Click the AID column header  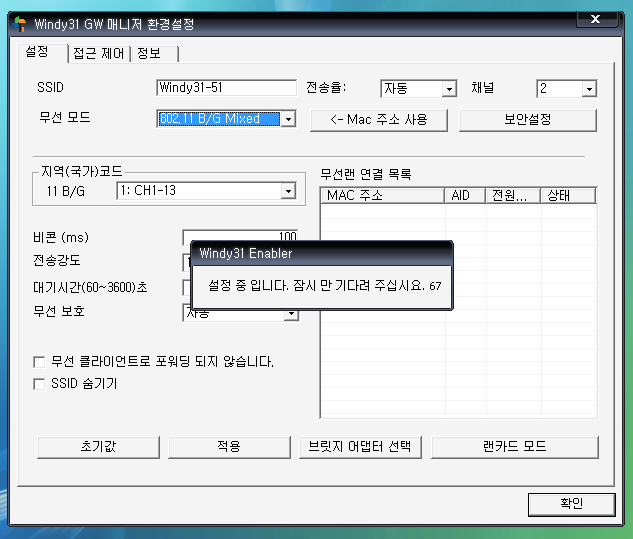465,195
